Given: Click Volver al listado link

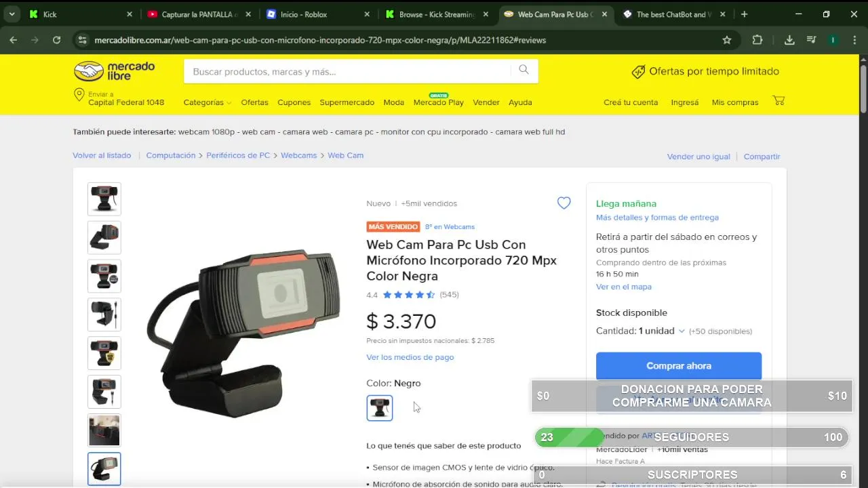Looking at the screenshot, I should point(102,155).
